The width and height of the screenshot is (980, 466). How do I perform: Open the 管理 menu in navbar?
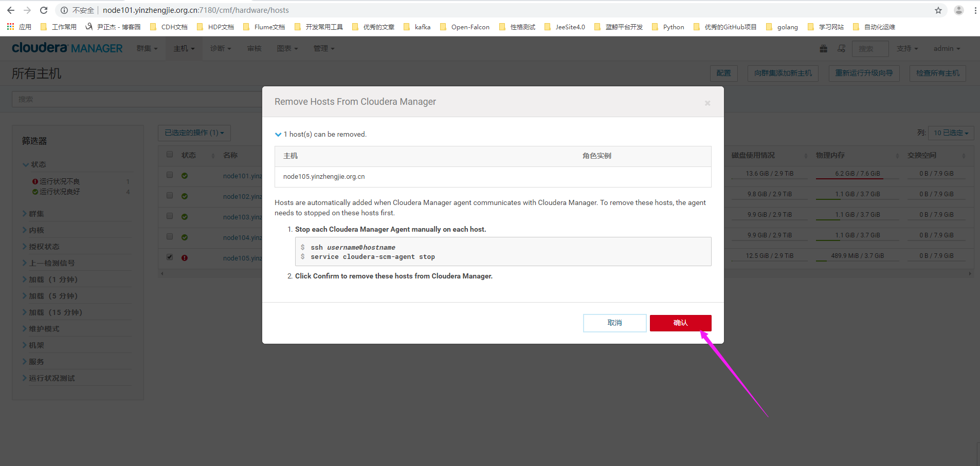point(324,48)
